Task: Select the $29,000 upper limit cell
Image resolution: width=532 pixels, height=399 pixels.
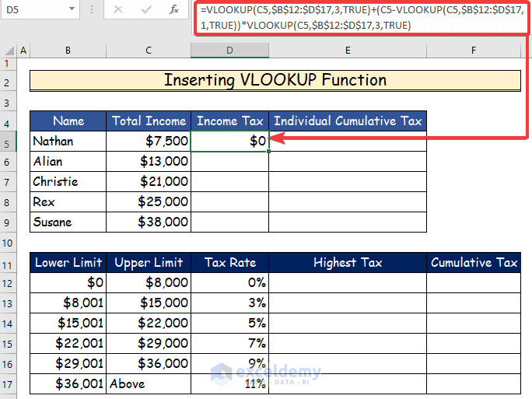Action: point(149,343)
